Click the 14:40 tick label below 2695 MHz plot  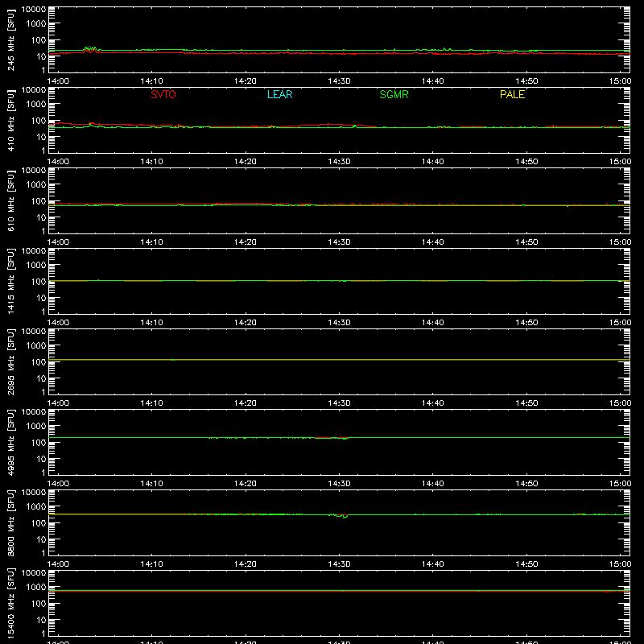click(433, 403)
